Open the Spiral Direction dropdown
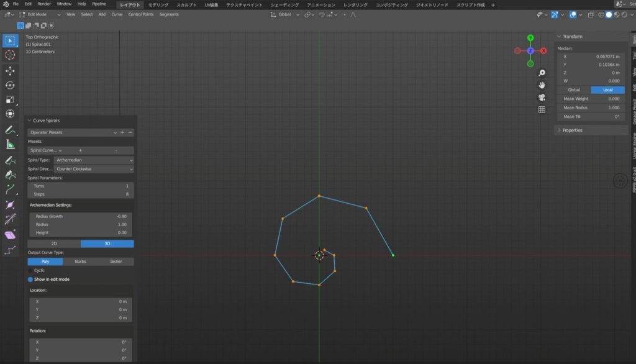Screen dimensions: 636x364 (94, 169)
